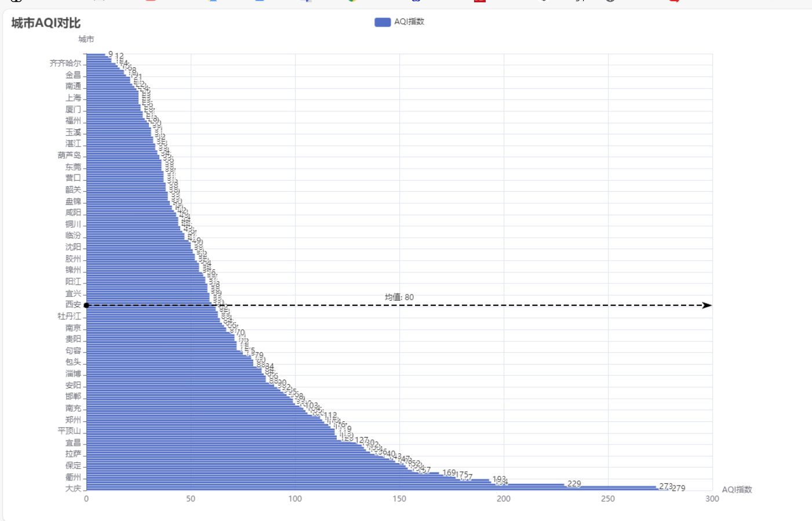Select the 金昌 city label
This screenshot has height=521, width=812.
click(x=74, y=75)
